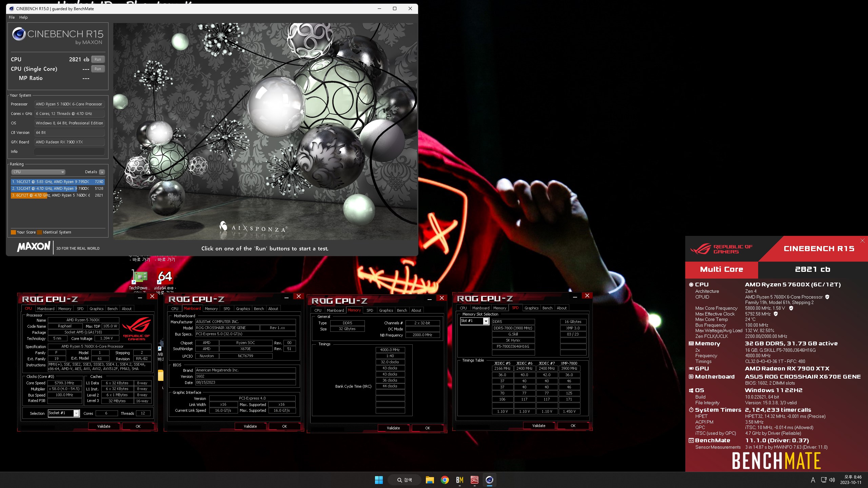Screen dimensions: 868x488
Task: Activate the Cinebench taskbar icon
Action: pos(489,480)
